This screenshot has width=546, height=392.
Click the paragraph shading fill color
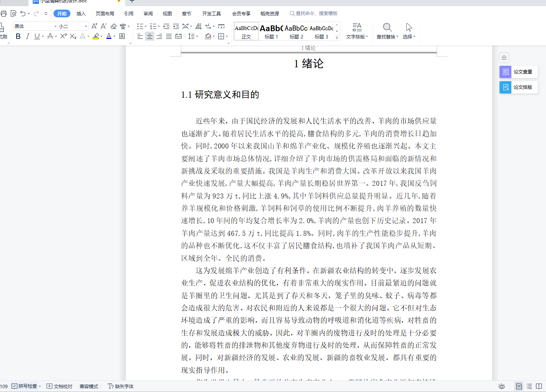pos(208,36)
